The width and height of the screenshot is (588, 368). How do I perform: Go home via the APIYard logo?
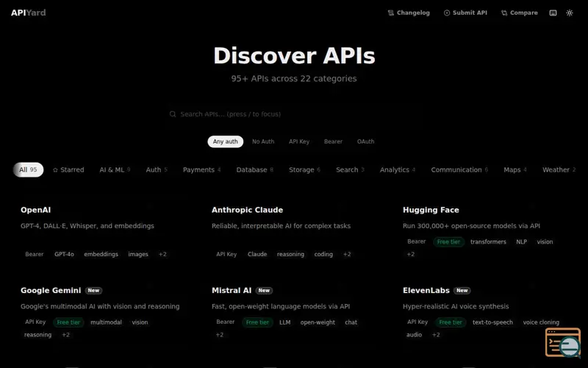click(x=28, y=13)
